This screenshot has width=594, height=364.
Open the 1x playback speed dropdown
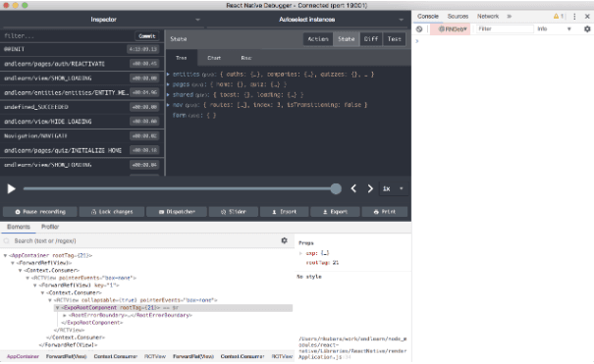[394, 188]
